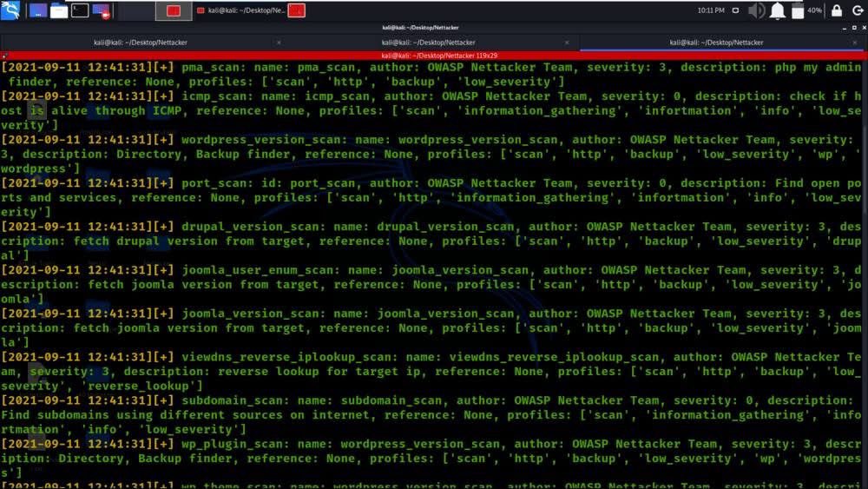Launch the terminal emulator from the panel

pos(80,10)
